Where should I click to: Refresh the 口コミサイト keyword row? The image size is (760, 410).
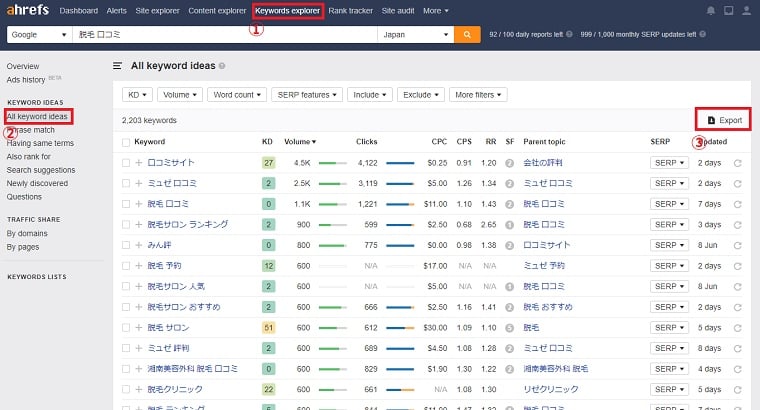[x=738, y=163]
